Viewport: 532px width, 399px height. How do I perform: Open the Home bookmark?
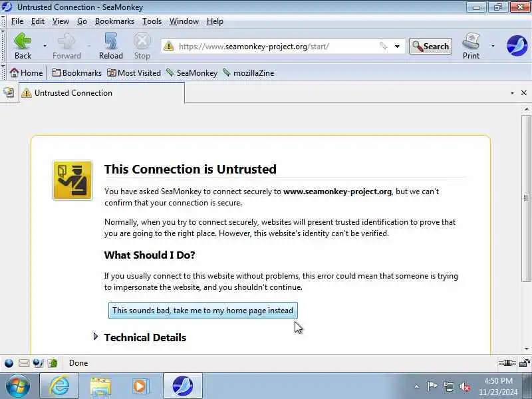27,73
